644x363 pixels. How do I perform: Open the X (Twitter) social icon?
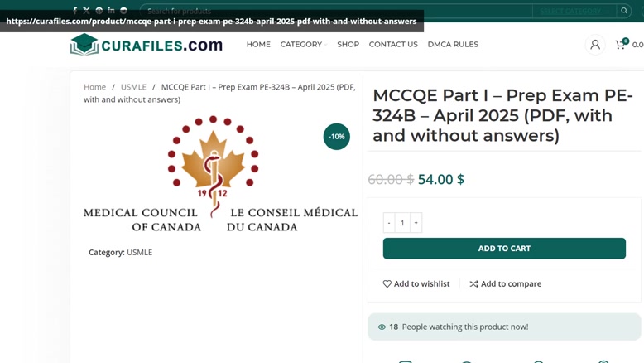(86, 11)
